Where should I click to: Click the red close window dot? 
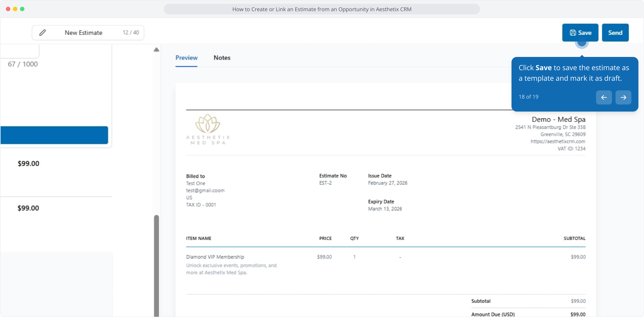[8, 9]
